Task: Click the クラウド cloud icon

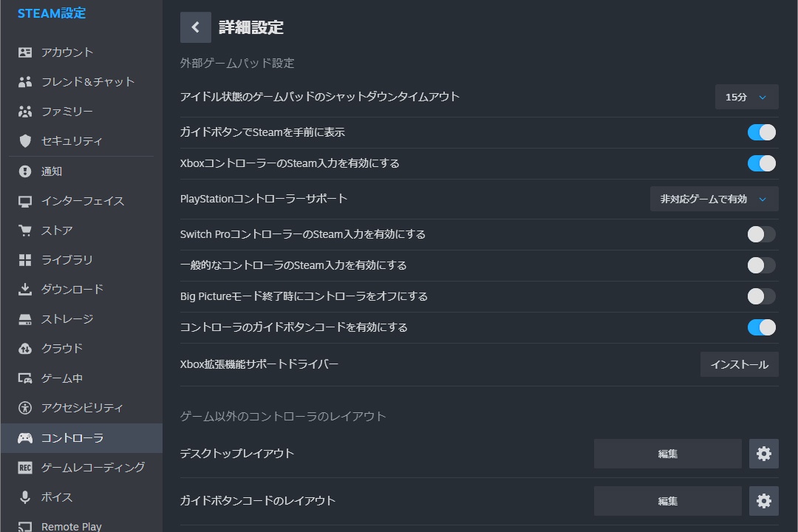Action: [x=25, y=349]
